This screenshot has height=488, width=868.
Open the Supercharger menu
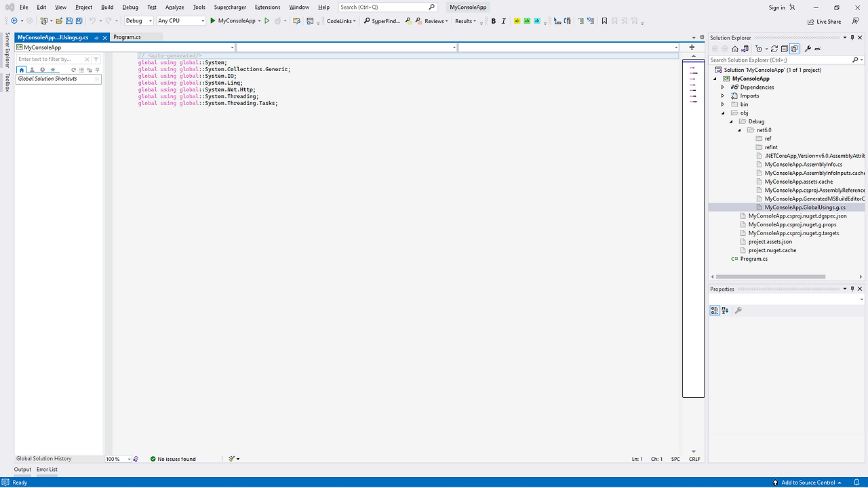coord(230,7)
